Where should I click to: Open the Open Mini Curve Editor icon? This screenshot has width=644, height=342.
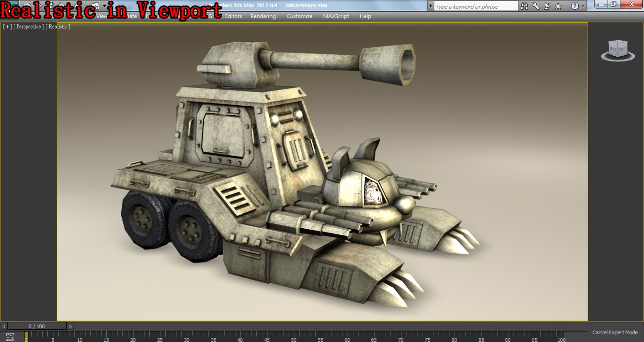[x=10, y=337]
